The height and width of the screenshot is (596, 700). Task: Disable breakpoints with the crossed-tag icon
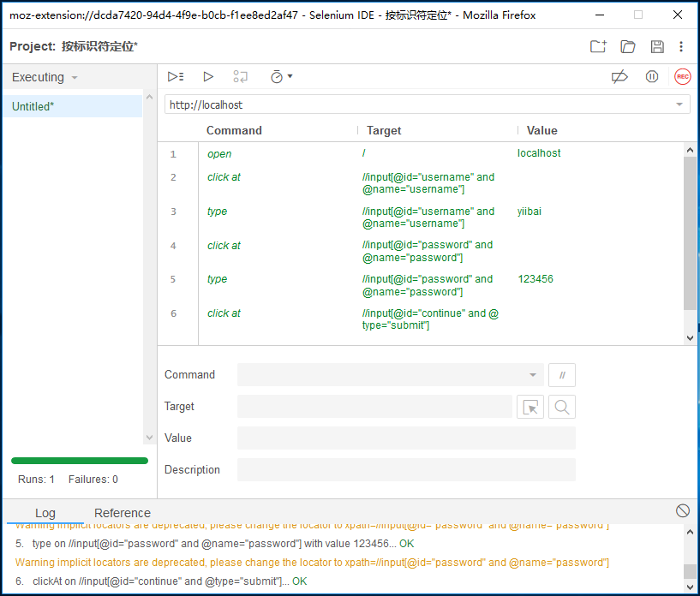[x=619, y=77]
